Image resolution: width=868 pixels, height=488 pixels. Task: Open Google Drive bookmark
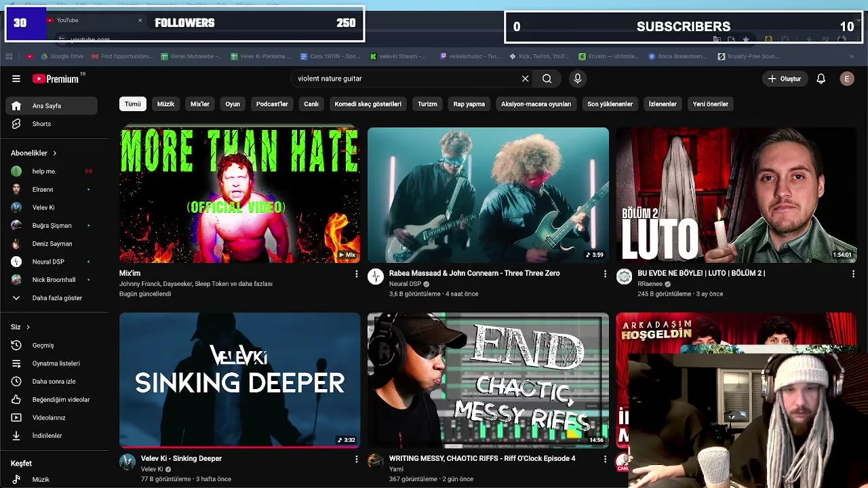click(x=62, y=56)
